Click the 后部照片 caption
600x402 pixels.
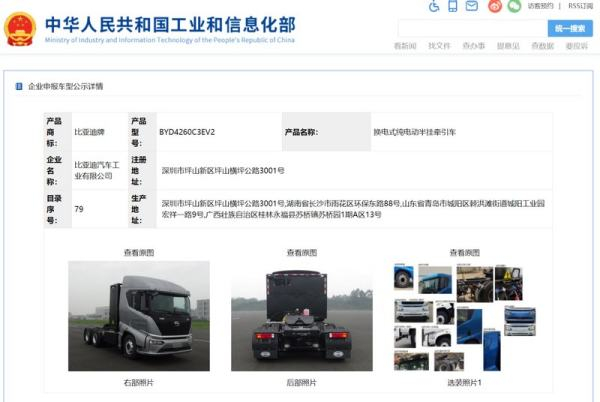coord(302,382)
